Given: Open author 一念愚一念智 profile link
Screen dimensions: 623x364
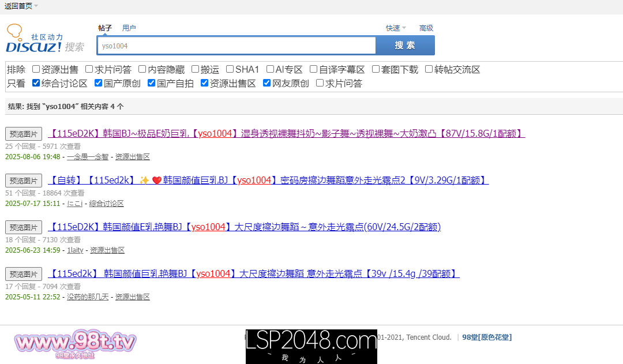Looking at the screenshot, I should click(88, 157).
